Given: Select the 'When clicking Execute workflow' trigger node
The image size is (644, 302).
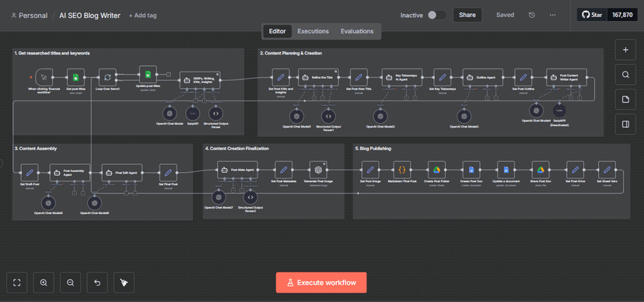Looking at the screenshot, I should [x=44, y=77].
